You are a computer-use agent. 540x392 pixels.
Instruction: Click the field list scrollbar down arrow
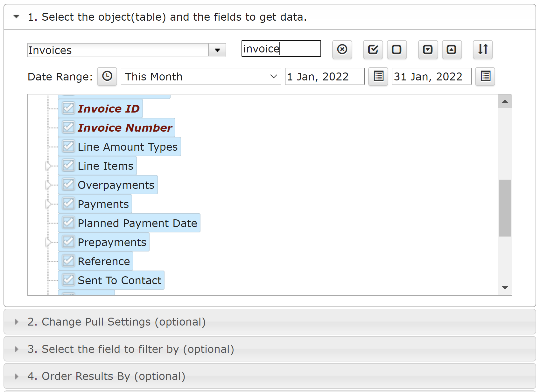[x=505, y=288]
